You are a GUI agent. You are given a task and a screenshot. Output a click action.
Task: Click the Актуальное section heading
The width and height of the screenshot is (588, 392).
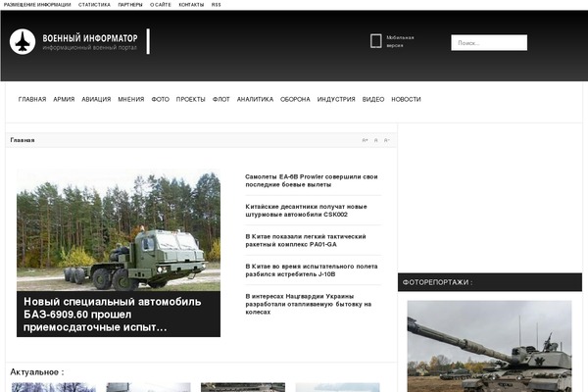click(x=37, y=372)
